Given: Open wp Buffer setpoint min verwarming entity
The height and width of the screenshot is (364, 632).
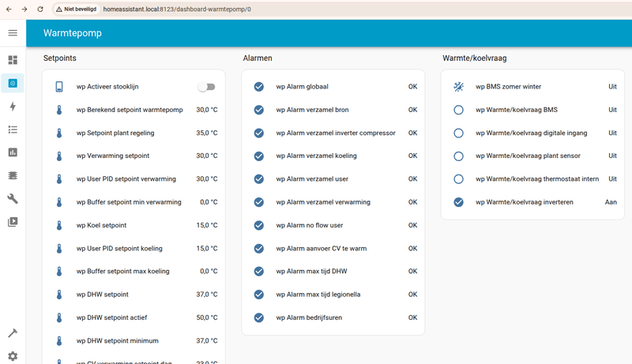Looking at the screenshot, I should pos(129,202).
